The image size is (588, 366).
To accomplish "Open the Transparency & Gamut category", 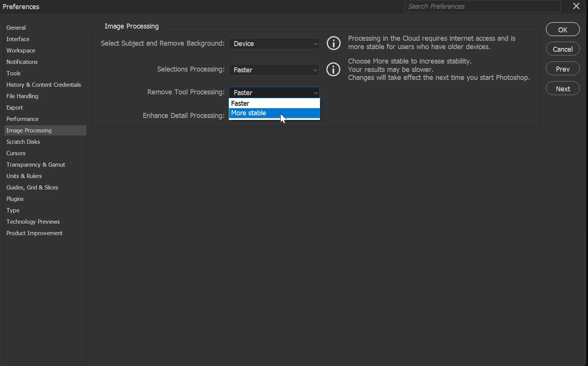I will pos(45,165).
